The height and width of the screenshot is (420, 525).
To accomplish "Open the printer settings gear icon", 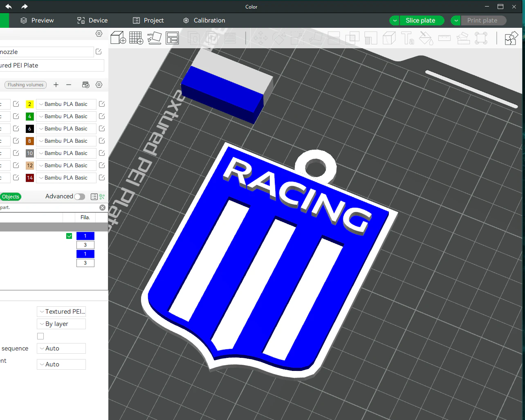I will pyautogui.click(x=99, y=34).
